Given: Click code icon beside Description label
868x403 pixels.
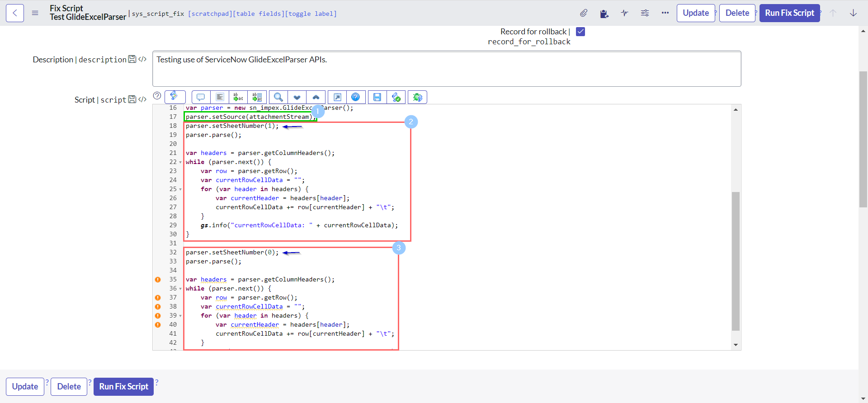Looking at the screenshot, I should pos(142,59).
